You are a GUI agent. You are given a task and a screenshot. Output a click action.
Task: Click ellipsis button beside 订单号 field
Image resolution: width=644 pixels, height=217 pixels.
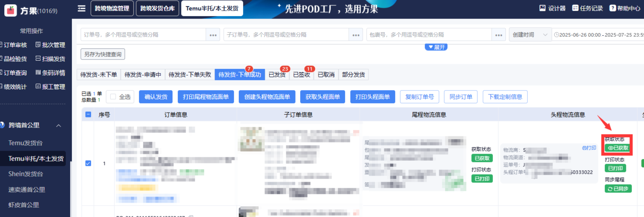(213, 35)
